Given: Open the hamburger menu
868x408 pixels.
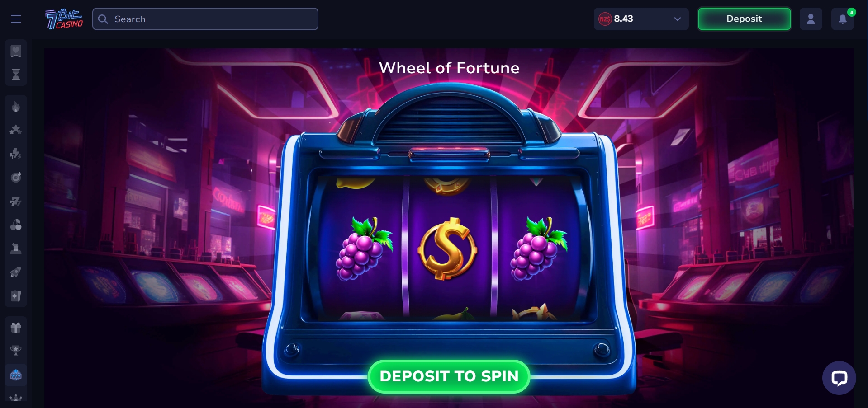Looking at the screenshot, I should click(x=16, y=19).
